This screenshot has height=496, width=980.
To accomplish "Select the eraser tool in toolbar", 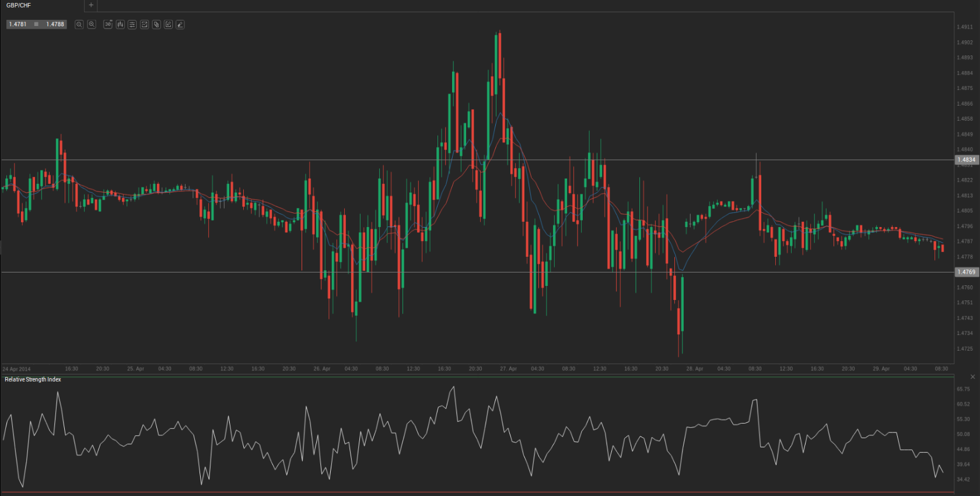I will tap(180, 25).
